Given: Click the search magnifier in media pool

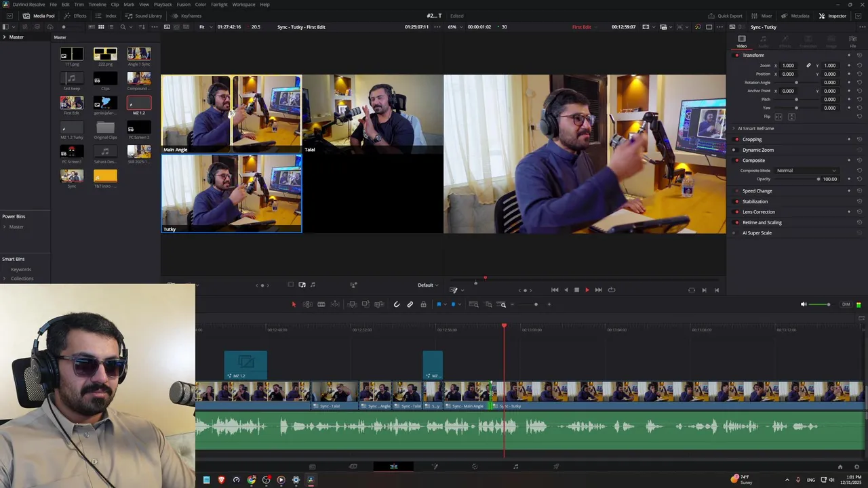Looking at the screenshot, I should coord(123,27).
